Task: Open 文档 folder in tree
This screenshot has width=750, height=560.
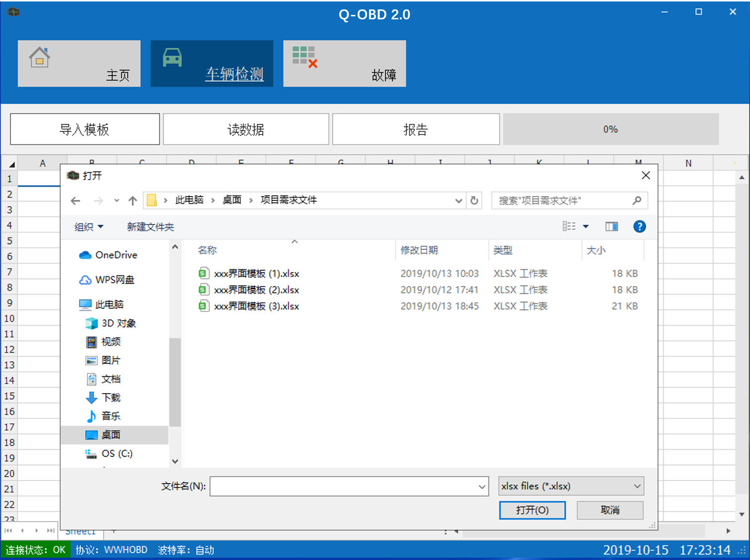Action: pos(103,379)
